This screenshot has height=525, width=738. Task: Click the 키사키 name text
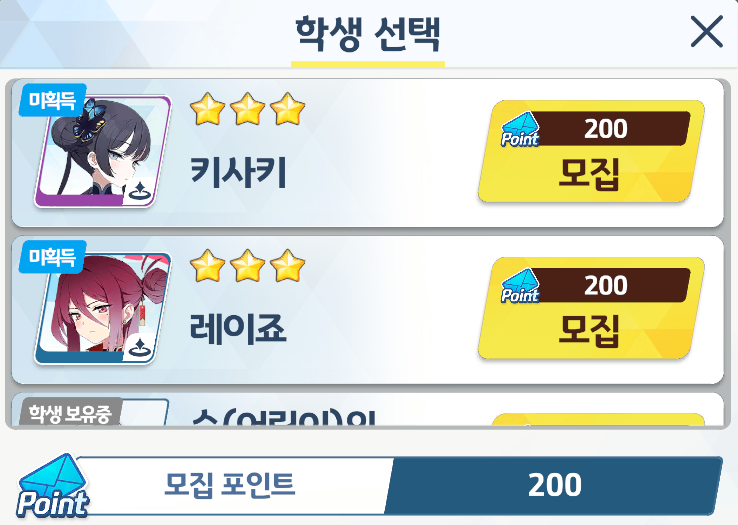point(238,173)
